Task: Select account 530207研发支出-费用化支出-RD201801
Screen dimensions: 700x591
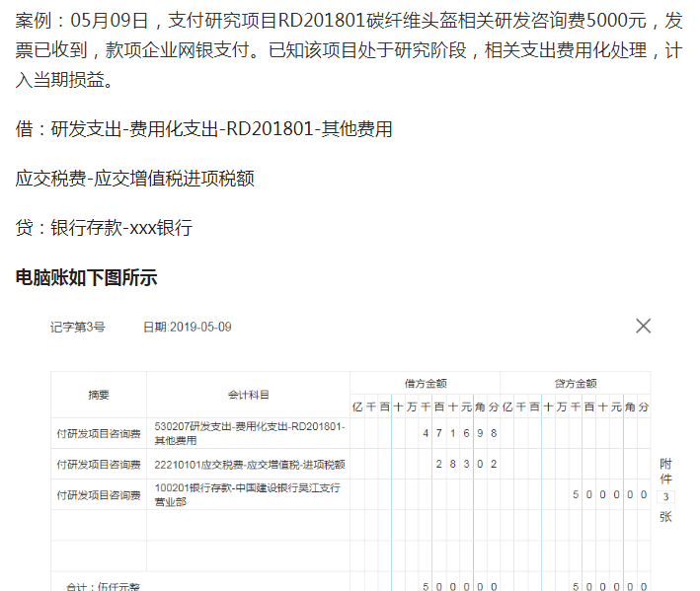Action: pyautogui.click(x=248, y=433)
